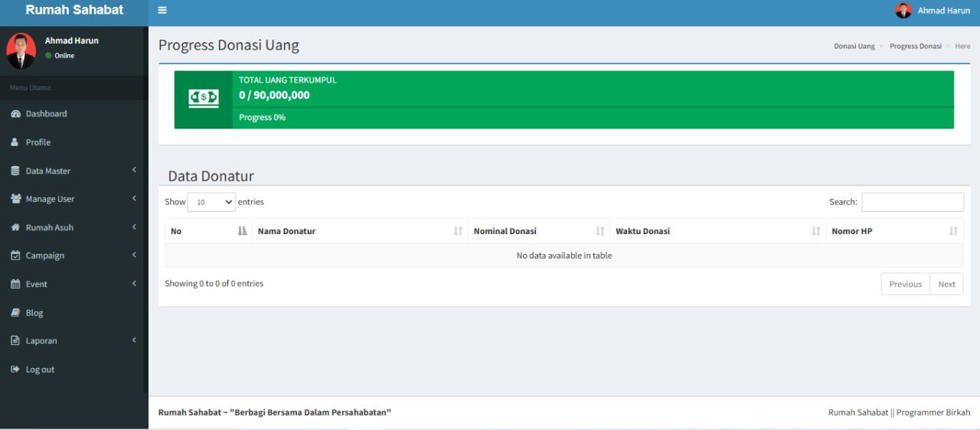This screenshot has height=430, width=980.
Task: Click the Manage User group icon
Action: pos(15,199)
